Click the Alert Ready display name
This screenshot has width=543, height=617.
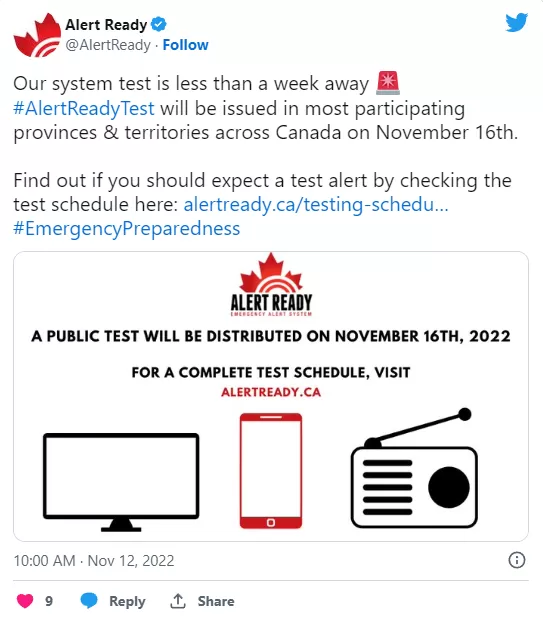tap(106, 25)
